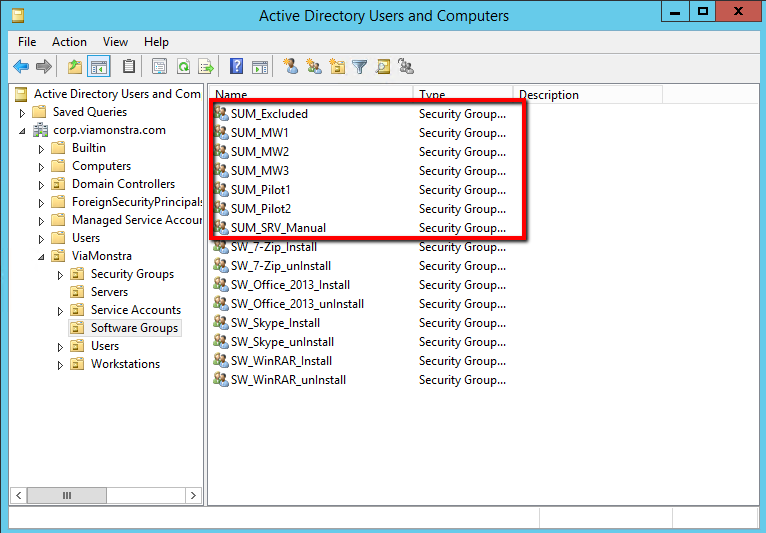
Task: Create a new group with the toolbar icon
Action: pos(313,67)
